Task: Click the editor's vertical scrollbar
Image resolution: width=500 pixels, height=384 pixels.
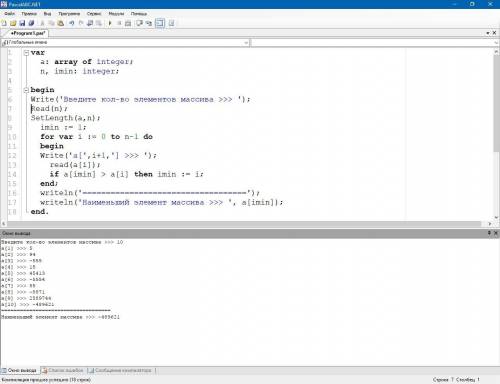Action: coord(496,133)
